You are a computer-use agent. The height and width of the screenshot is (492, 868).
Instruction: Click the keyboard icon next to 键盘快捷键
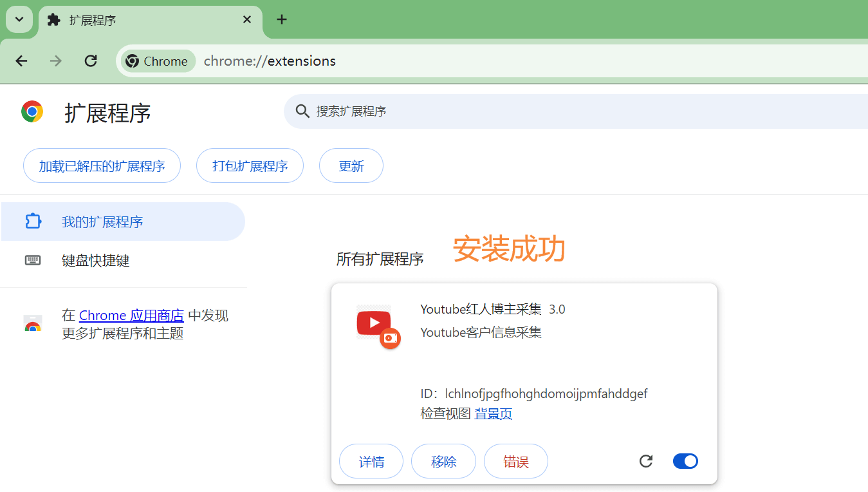click(33, 260)
